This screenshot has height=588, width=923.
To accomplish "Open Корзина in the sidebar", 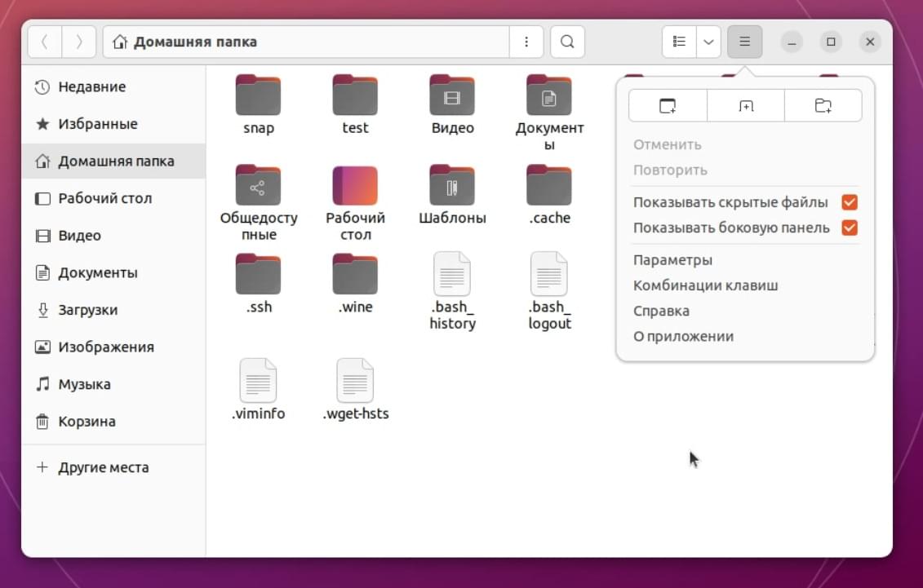I will [x=113, y=422].
